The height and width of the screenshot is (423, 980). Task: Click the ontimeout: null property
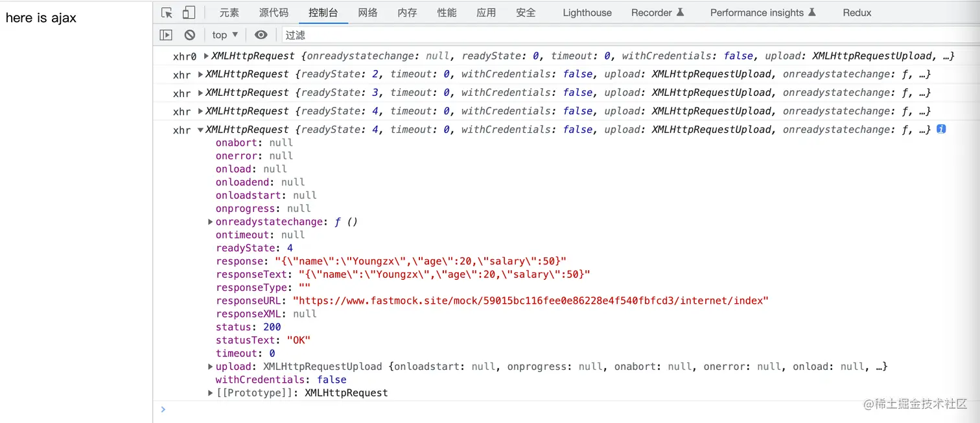click(260, 234)
